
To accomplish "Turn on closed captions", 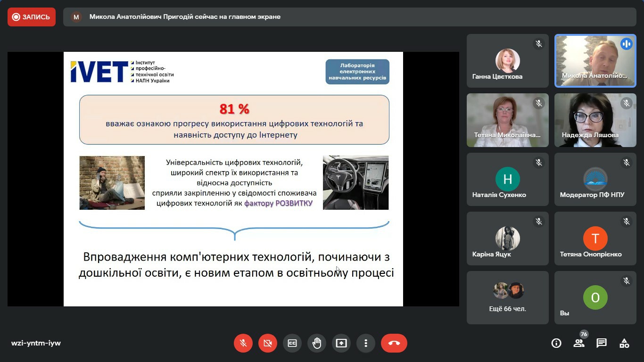I will pyautogui.click(x=292, y=343).
